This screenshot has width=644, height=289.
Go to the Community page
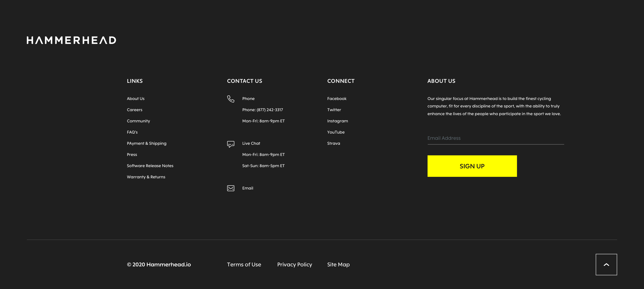[138, 121]
